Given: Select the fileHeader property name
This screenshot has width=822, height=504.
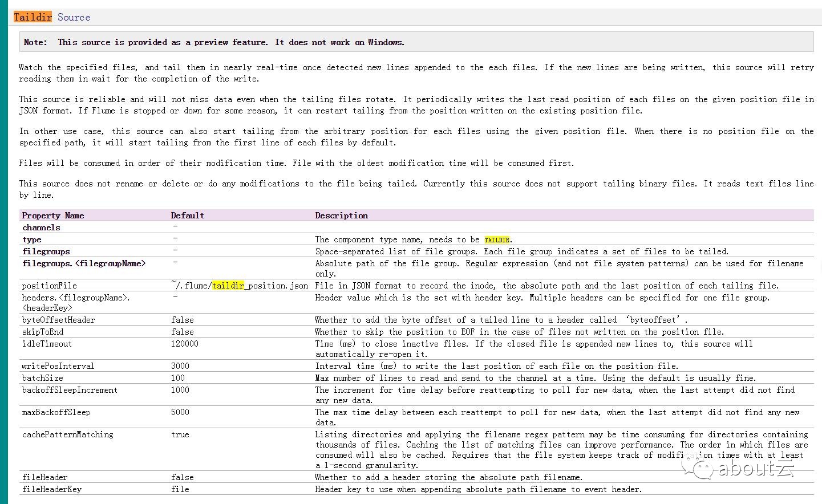Looking at the screenshot, I should 44,477.
